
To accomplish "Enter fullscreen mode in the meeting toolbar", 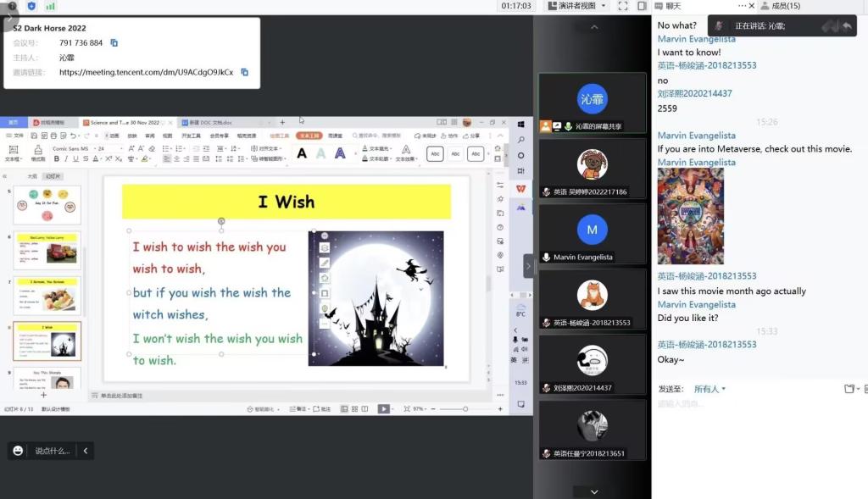I will [x=621, y=6].
